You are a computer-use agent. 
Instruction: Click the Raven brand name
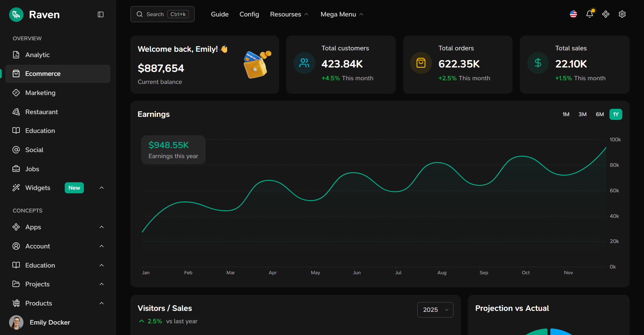point(44,14)
